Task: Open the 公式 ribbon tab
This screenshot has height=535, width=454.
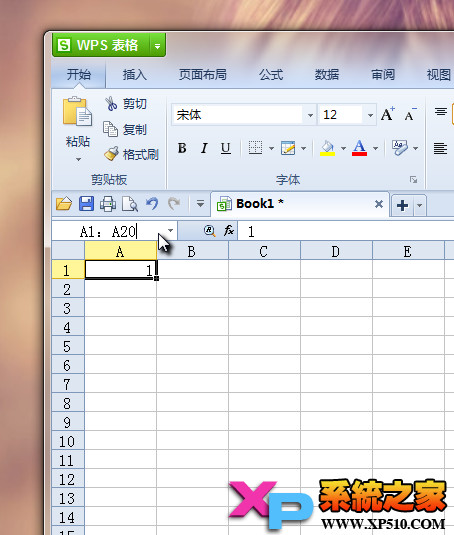Action: (271, 74)
